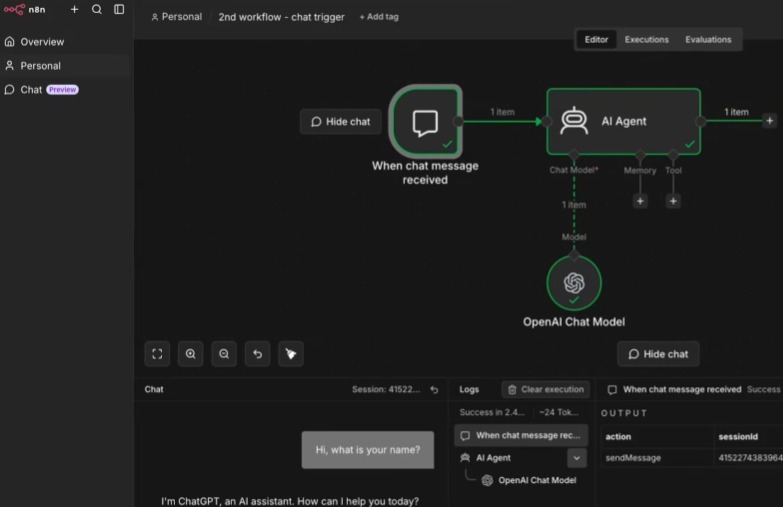Click the Chat Model connector label on AI Agent

[x=574, y=170]
